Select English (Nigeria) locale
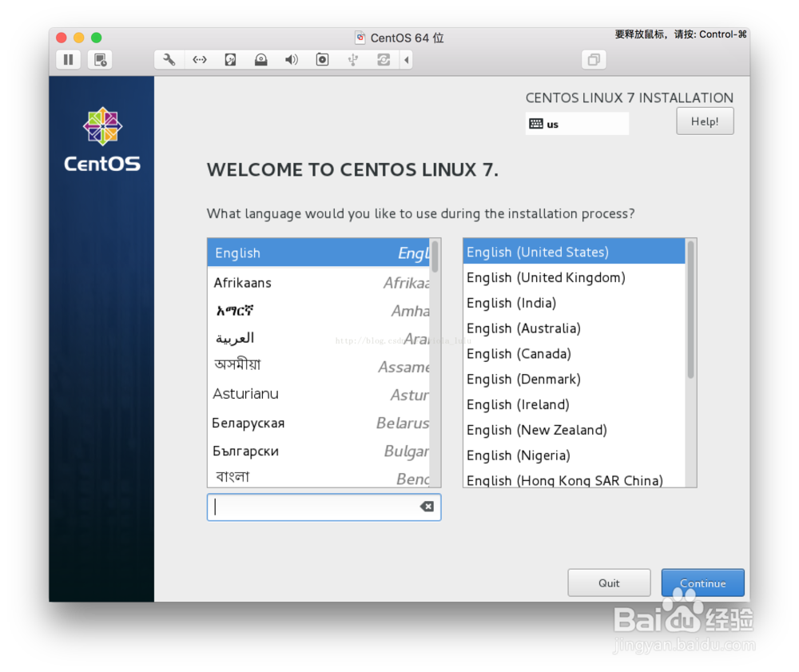This screenshot has height=672, width=799. pyautogui.click(x=574, y=455)
